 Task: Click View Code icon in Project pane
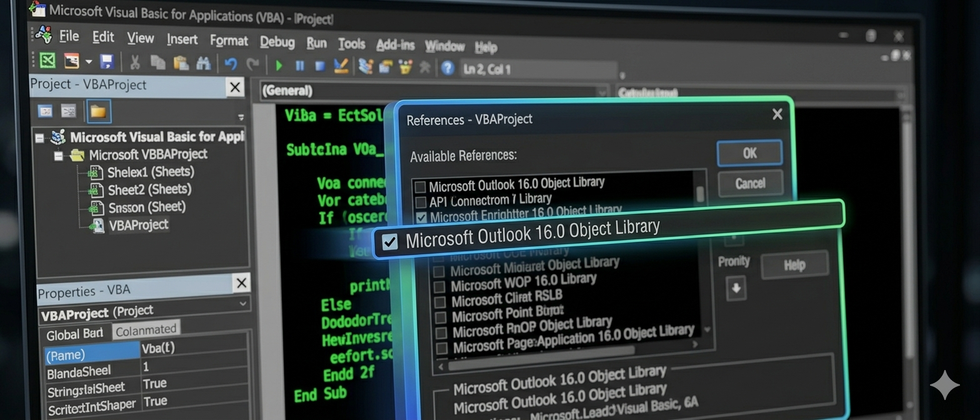pyautogui.click(x=46, y=111)
